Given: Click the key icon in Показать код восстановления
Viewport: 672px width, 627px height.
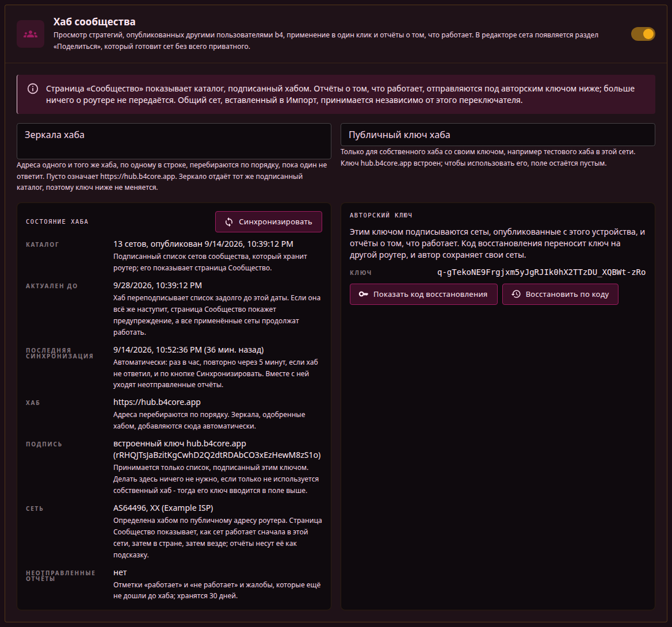Looking at the screenshot, I should click(364, 294).
